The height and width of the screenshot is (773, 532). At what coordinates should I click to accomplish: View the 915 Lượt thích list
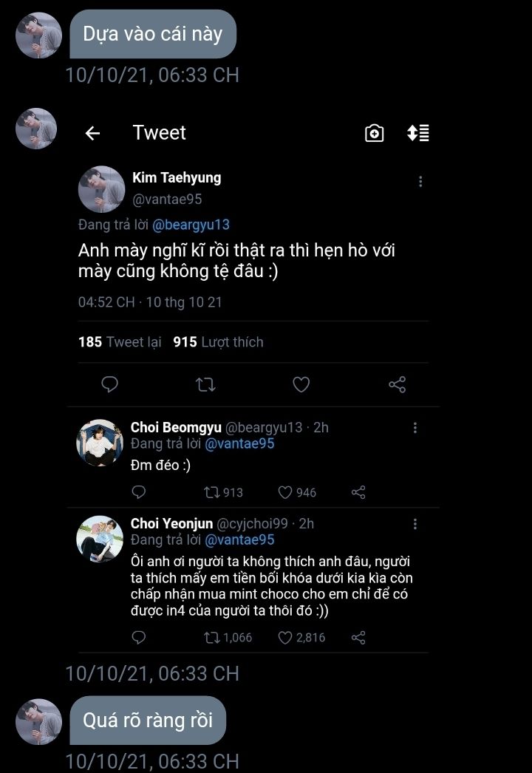coord(218,342)
